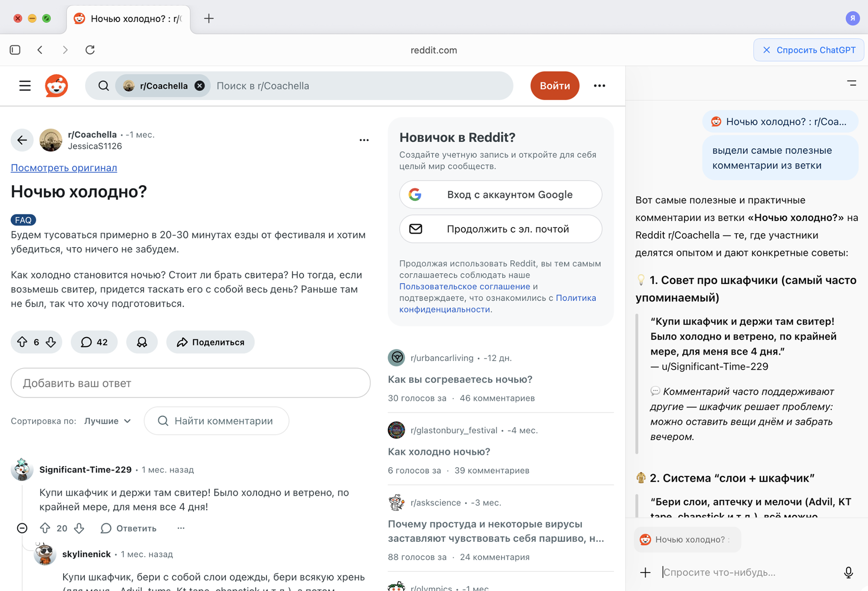Reload the current page

point(90,50)
